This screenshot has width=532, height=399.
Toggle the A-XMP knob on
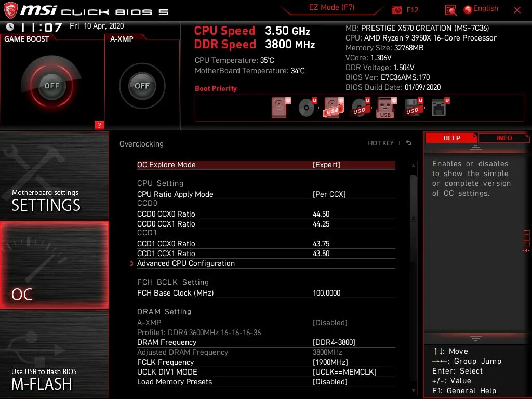click(x=142, y=86)
